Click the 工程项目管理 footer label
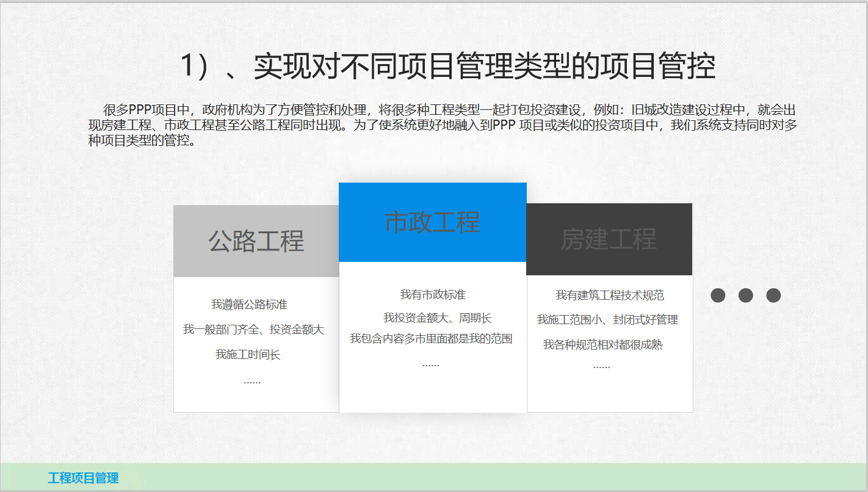 83,478
